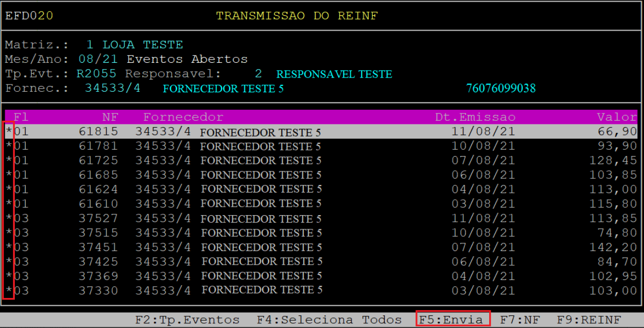Click NF number 61624

click(98, 189)
